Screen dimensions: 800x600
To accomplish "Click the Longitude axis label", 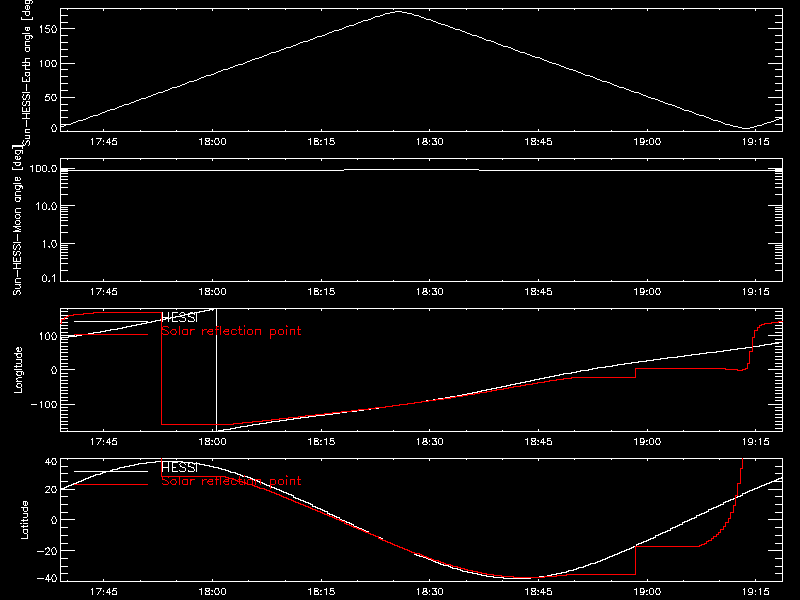I will tap(18, 370).
